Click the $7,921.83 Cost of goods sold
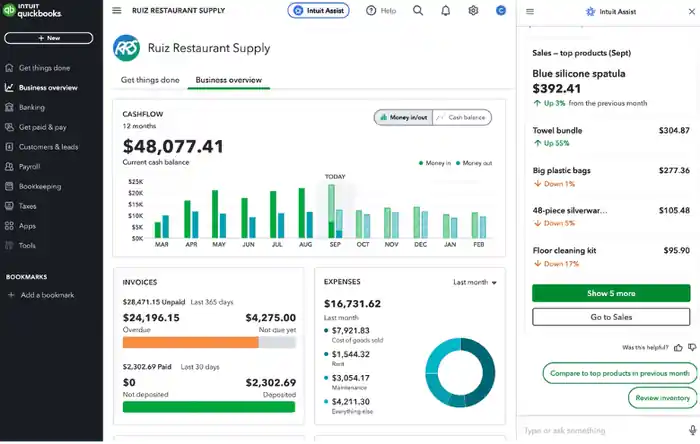This screenshot has width=700, height=444. [x=350, y=331]
